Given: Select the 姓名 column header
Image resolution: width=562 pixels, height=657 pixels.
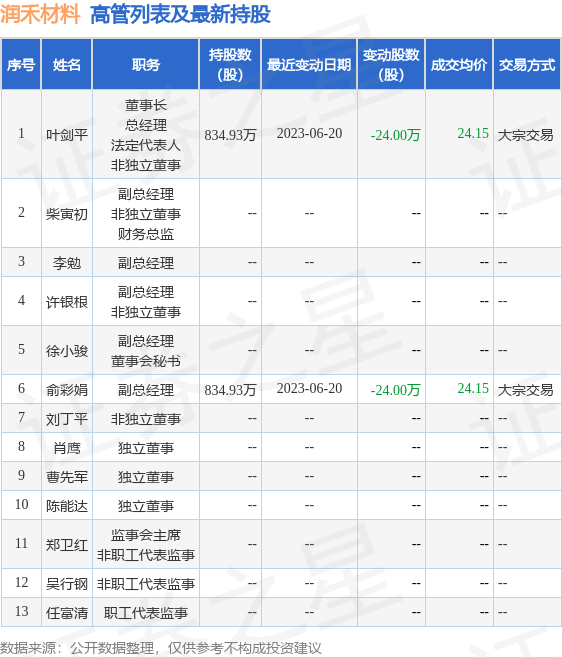Looking at the screenshot, I should point(67,65).
